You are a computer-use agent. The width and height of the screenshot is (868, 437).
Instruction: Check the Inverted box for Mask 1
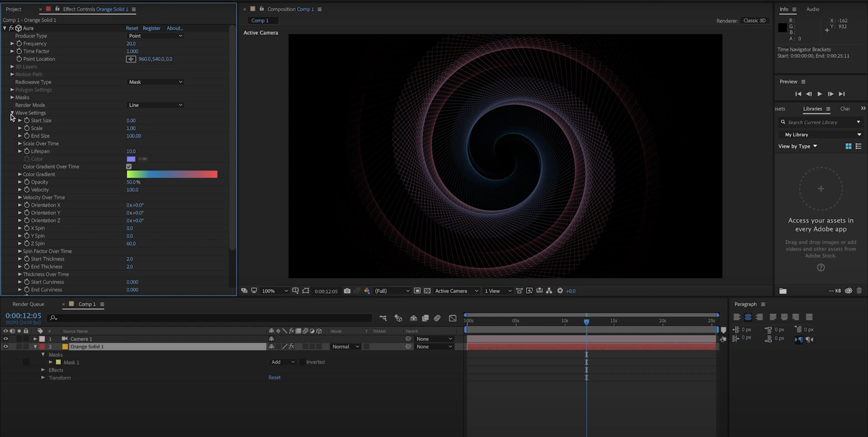pyautogui.click(x=302, y=362)
